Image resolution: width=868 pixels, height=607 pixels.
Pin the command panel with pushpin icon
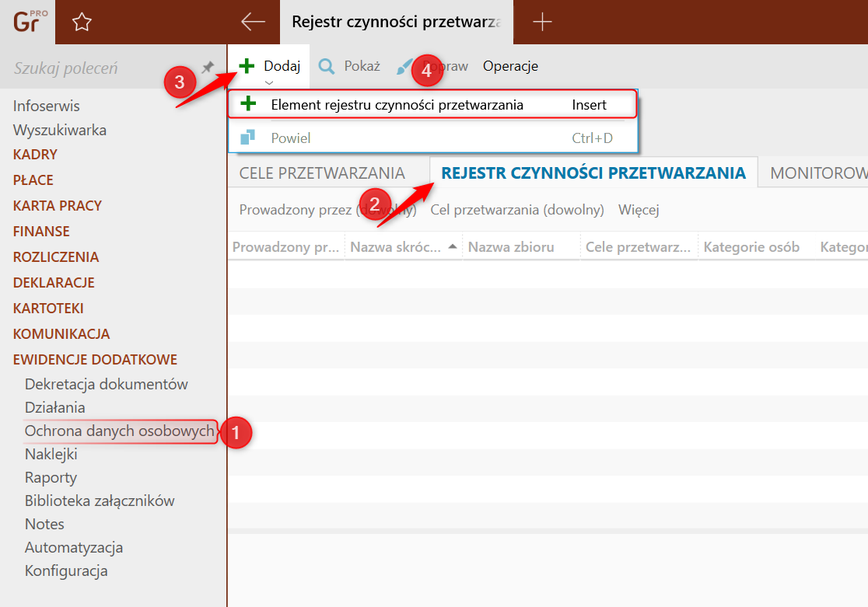point(208,68)
